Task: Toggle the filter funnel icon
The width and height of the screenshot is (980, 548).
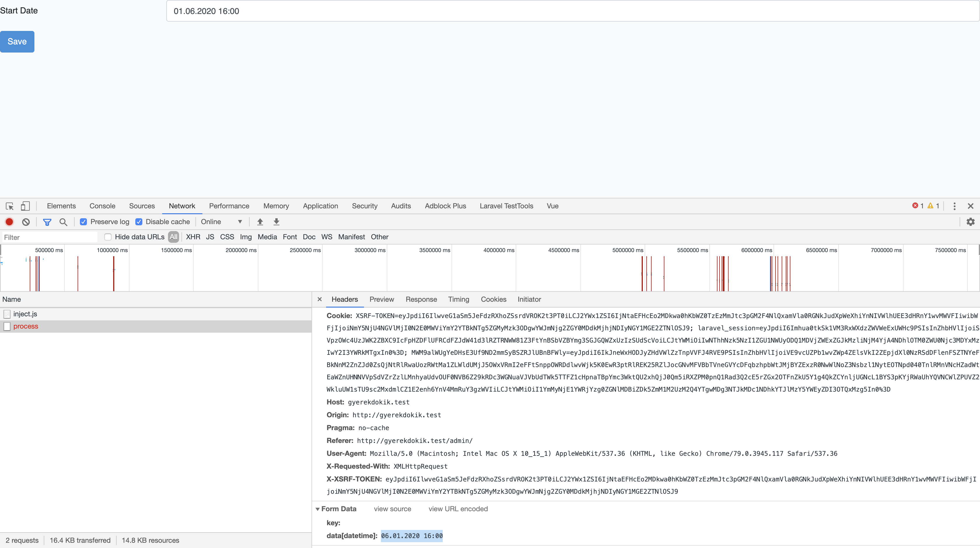Action: click(x=47, y=222)
